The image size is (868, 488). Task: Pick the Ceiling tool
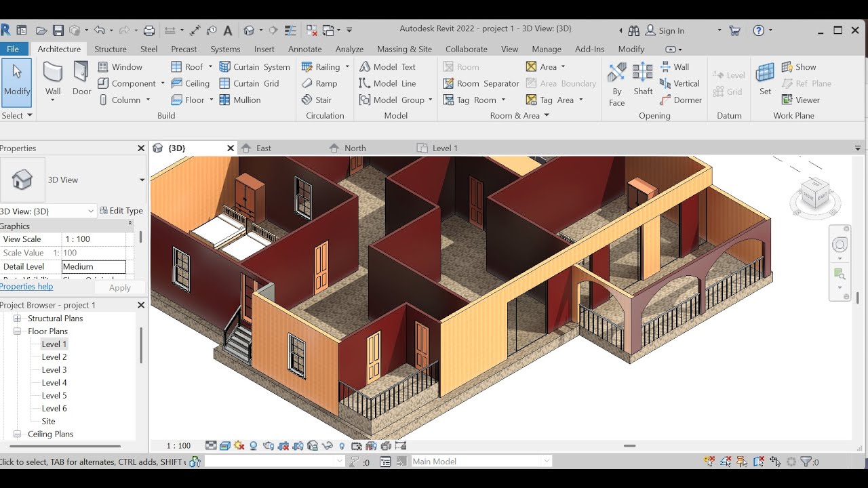190,83
